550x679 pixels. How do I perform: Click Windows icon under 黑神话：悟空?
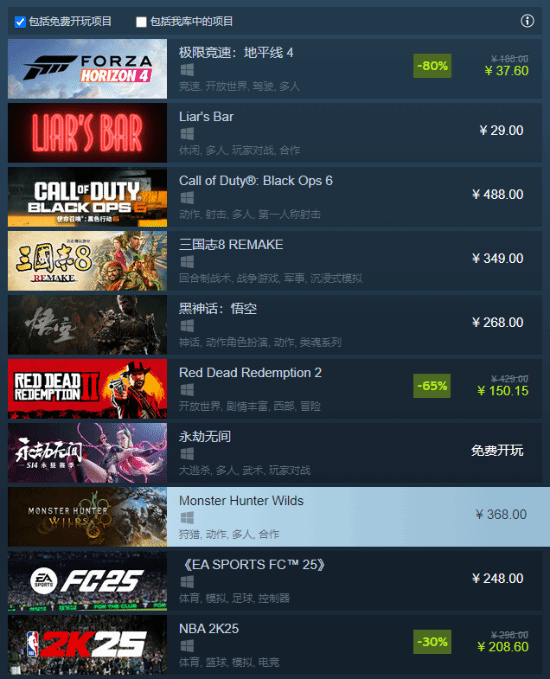[187, 326]
